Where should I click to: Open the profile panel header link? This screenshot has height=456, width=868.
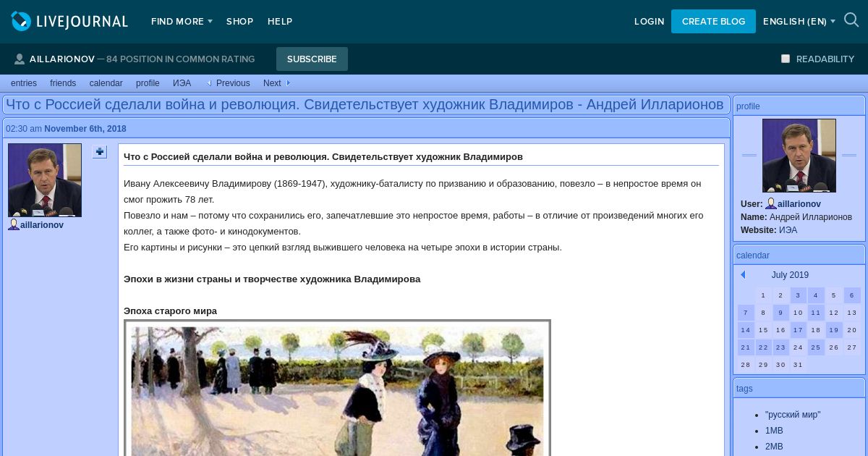748,106
